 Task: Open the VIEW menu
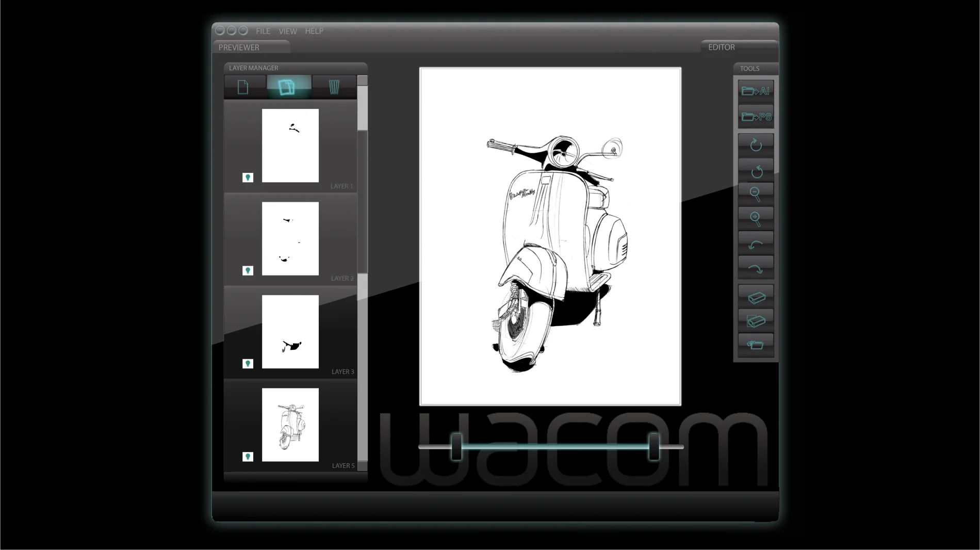click(288, 31)
